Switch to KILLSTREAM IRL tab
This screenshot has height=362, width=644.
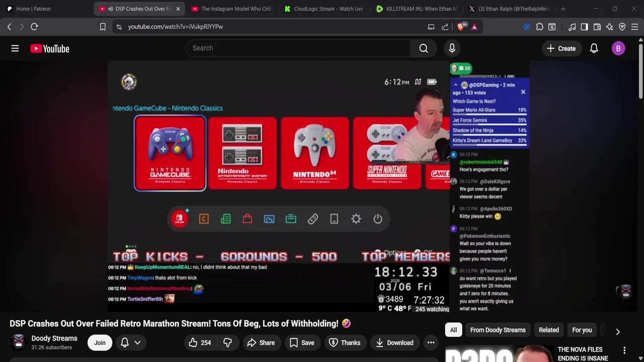[417, 9]
